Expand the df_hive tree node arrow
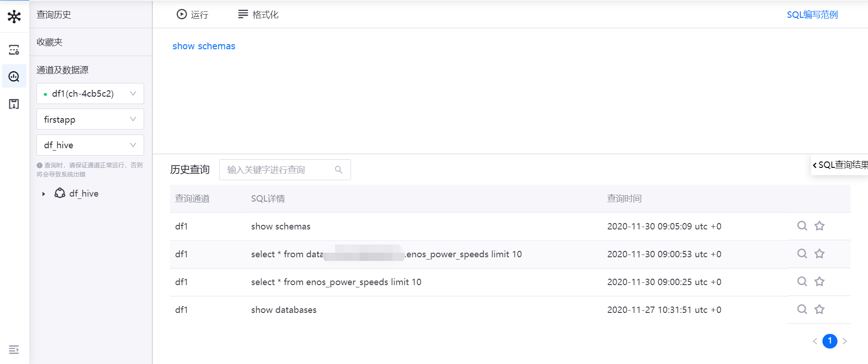Screen dimensions: 868x364 tap(44, 194)
